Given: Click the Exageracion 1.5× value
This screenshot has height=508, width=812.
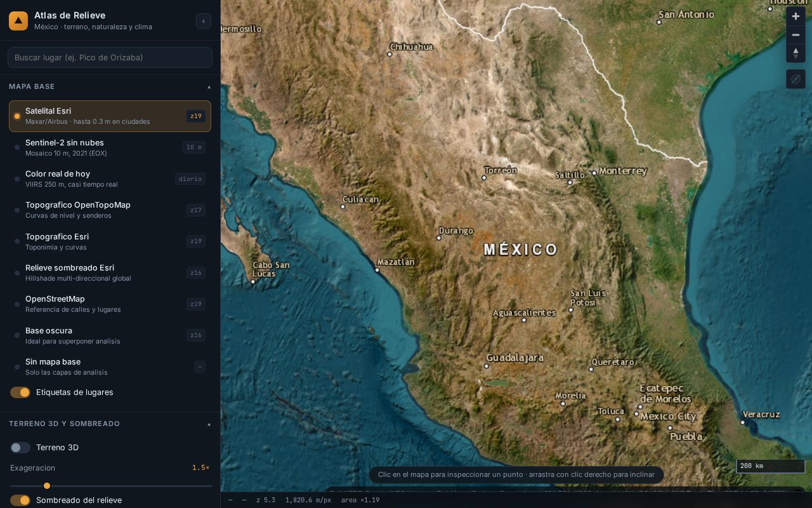Looking at the screenshot, I should [x=200, y=468].
